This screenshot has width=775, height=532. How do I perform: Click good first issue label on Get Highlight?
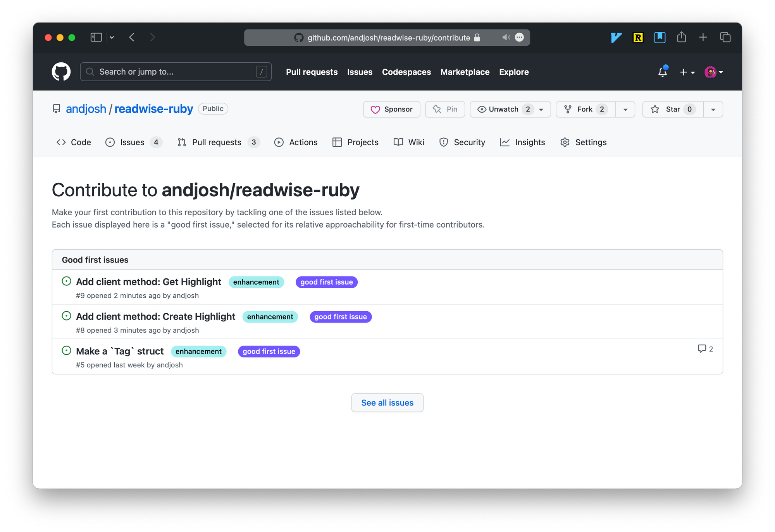tap(327, 282)
